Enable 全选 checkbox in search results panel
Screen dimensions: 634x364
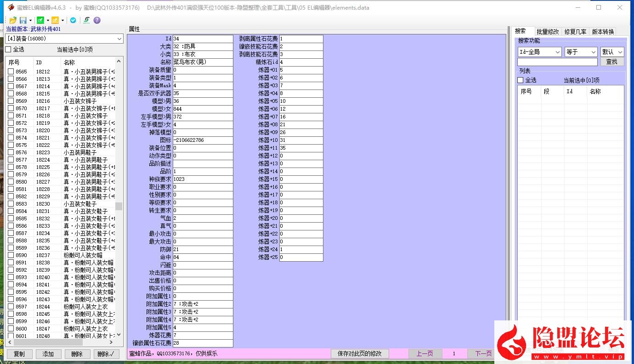[521, 80]
